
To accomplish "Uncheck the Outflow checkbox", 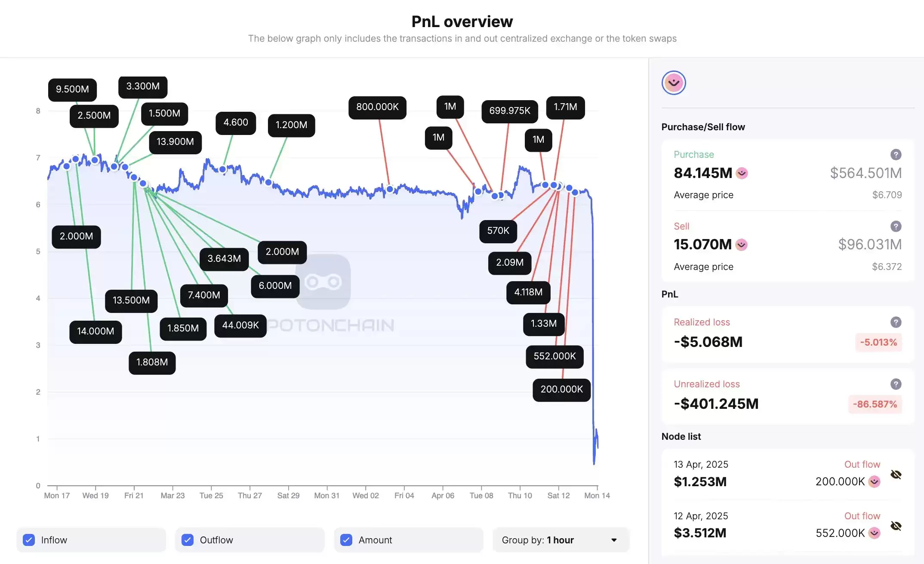I will pos(188,540).
